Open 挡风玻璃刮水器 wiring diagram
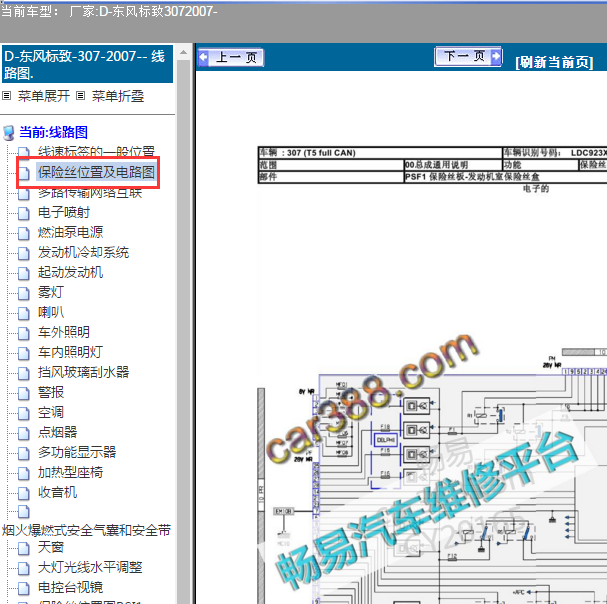Image resolution: width=607 pixels, height=604 pixels. coord(83,372)
